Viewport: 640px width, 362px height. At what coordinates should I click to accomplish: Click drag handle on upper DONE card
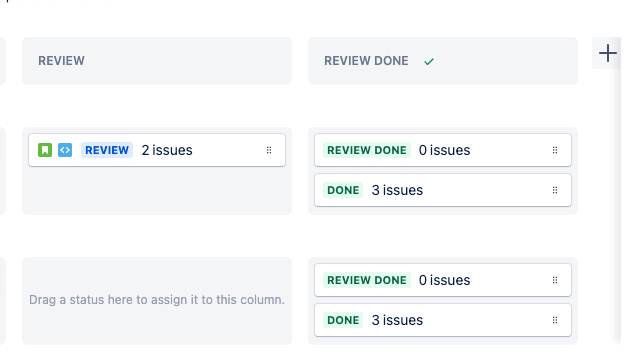[555, 190]
